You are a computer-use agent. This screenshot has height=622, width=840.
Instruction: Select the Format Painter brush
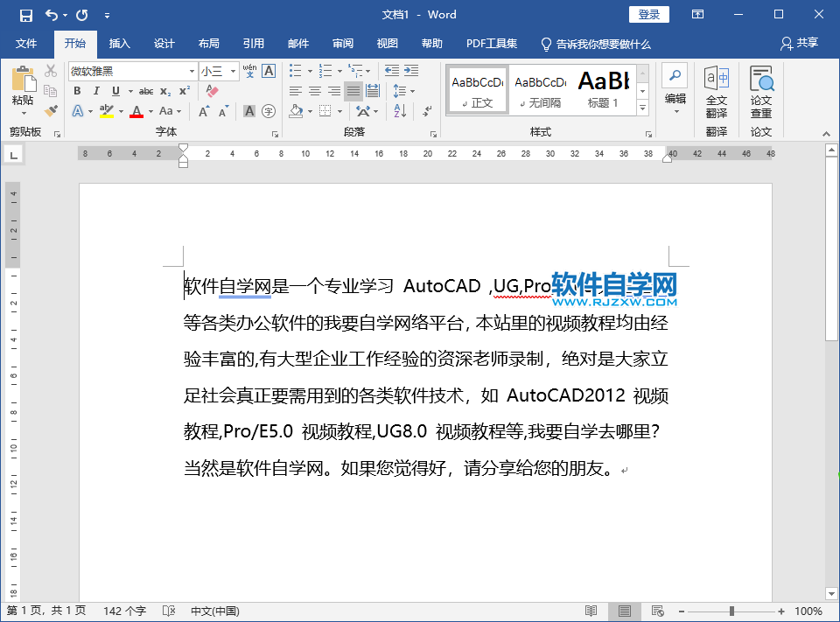pyautogui.click(x=51, y=111)
